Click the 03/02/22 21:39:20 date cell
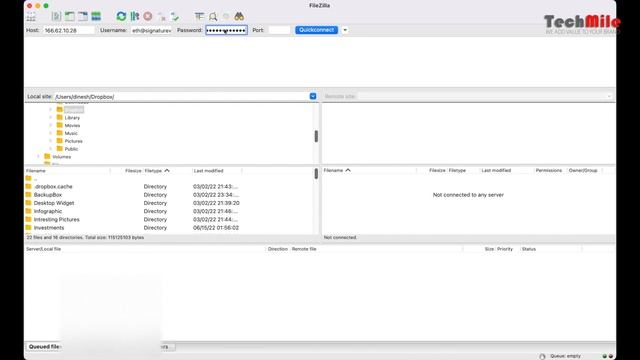 click(x=216, y=203)
